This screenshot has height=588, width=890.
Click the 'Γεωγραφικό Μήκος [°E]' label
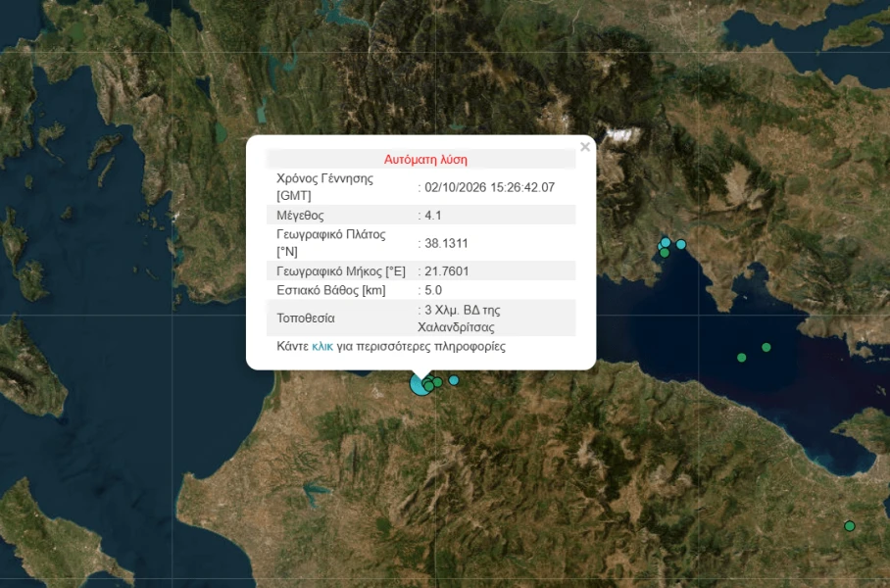click(x=341, y=271)
